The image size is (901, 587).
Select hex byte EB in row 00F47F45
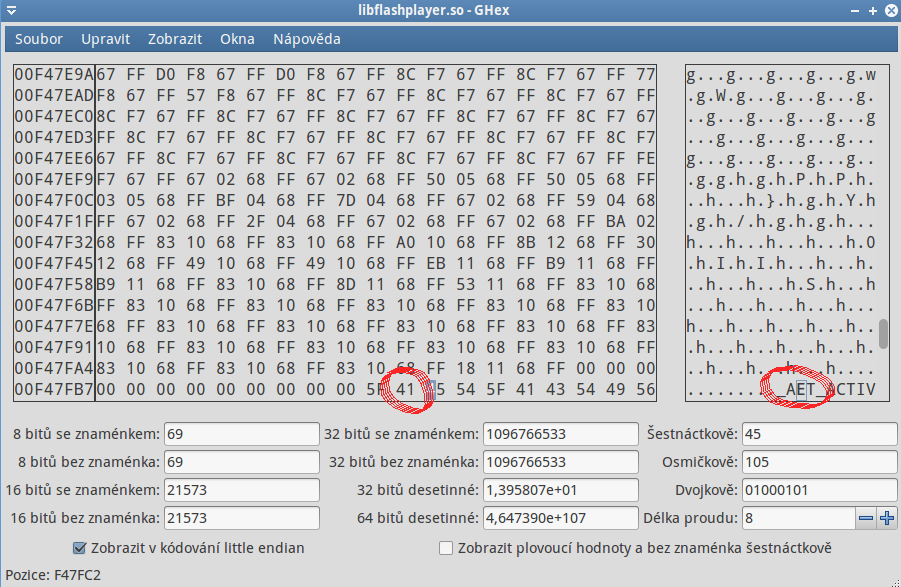436,264
